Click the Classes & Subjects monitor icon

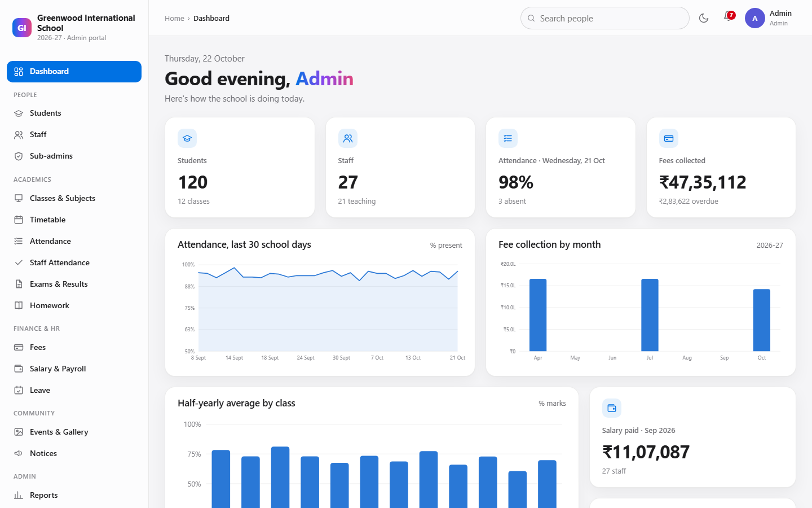point(19,199)
